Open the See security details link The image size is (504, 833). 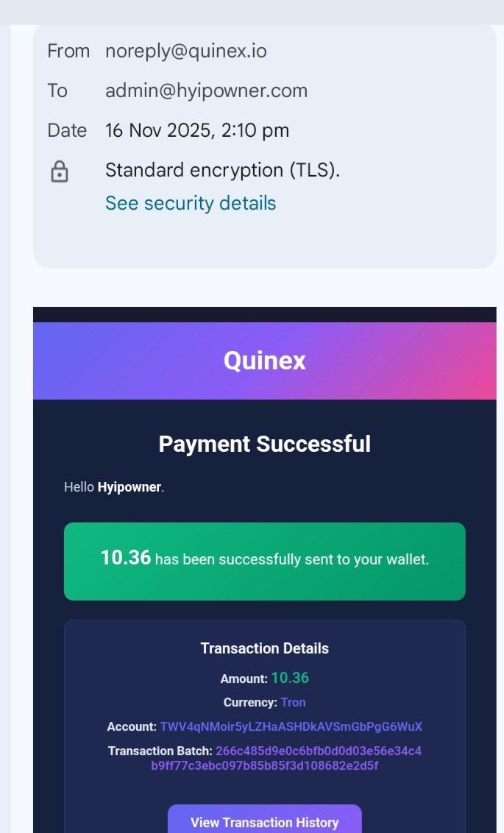coord(191,203)
